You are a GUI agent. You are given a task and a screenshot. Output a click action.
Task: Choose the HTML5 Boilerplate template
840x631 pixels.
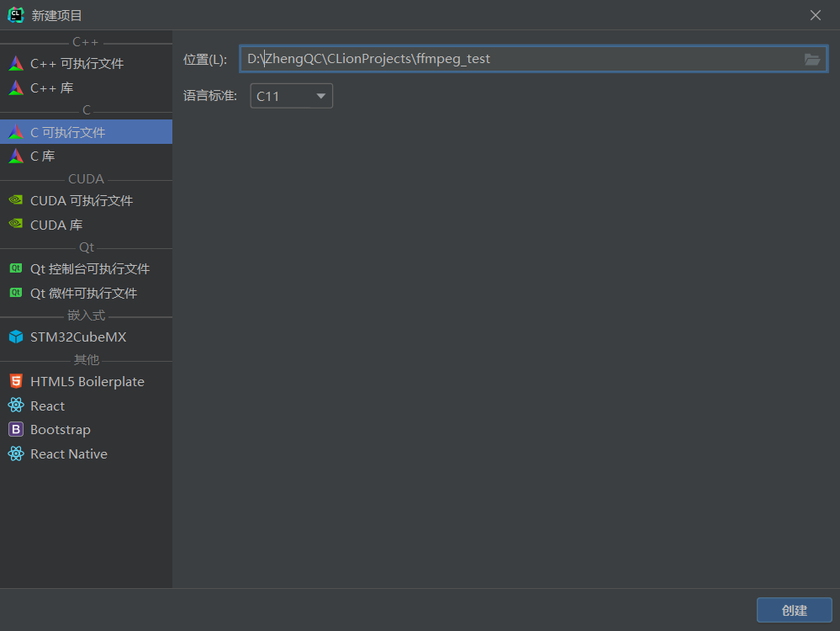coord(84,380)
